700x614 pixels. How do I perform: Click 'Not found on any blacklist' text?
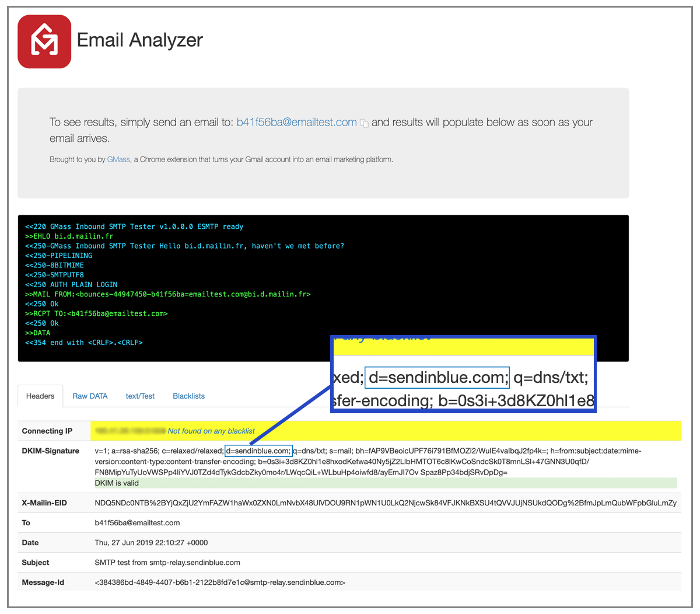point(211,431)
